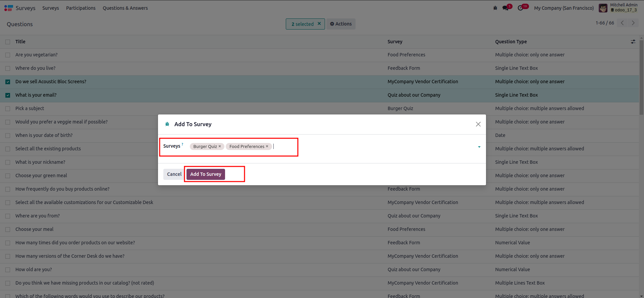This screenshot has height=298, width=644.
Task: Open the conversations messages icon
Action: tap(505, 8)
